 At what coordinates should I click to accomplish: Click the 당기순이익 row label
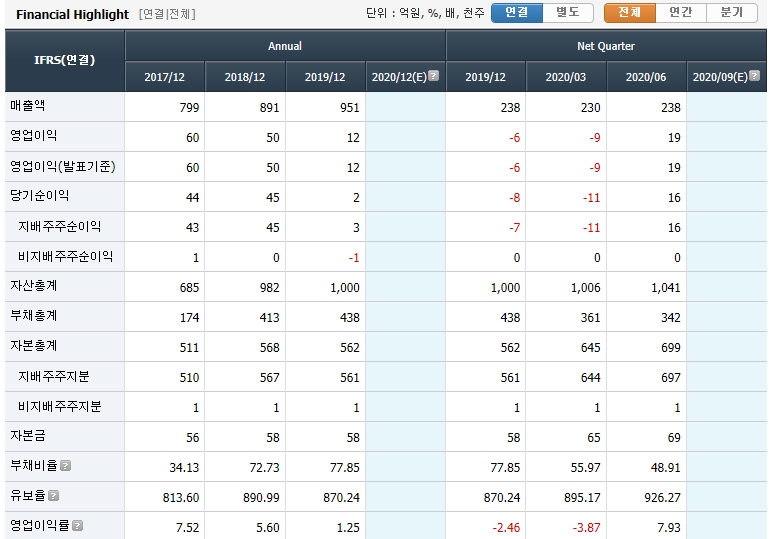[40, 195]
